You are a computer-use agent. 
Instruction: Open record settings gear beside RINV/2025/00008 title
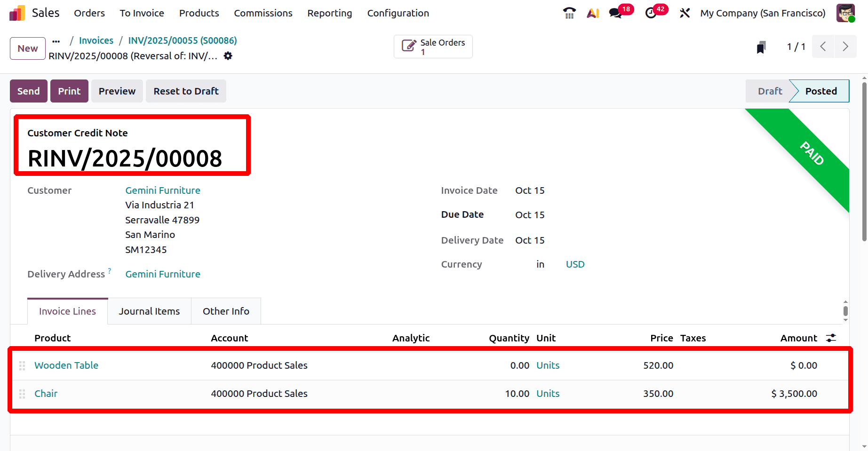pos(228,56)
